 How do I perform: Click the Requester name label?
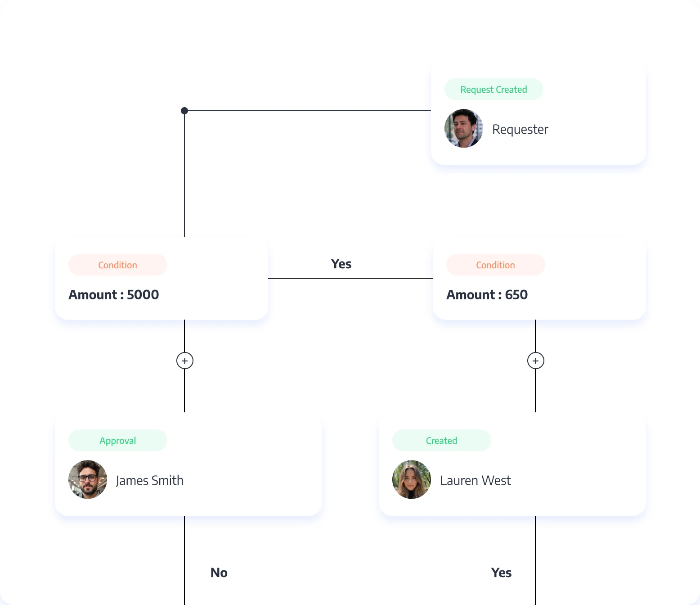coord(520,130)
